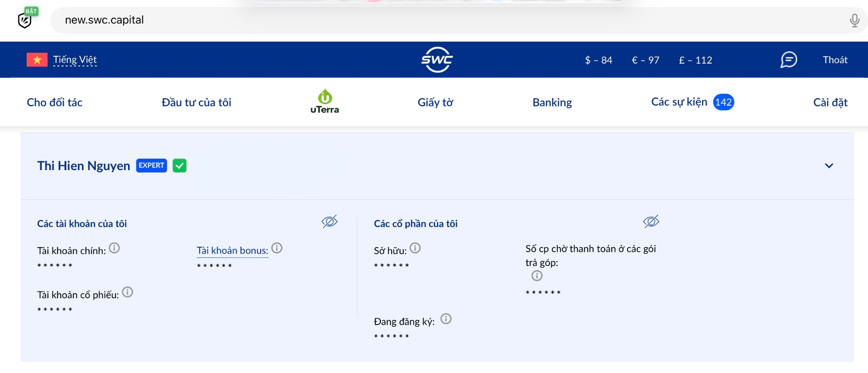Expand the Thi Hien Nguyen profile chevron
The image size is (868, 373).
pyautogui.click(x=829, y=166)
